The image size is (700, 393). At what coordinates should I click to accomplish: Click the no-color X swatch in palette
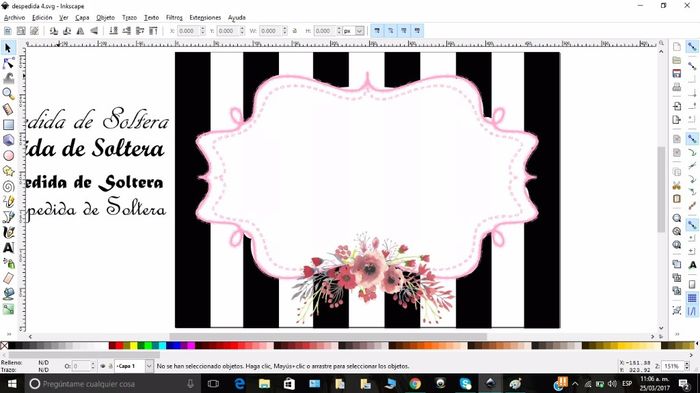4,346
